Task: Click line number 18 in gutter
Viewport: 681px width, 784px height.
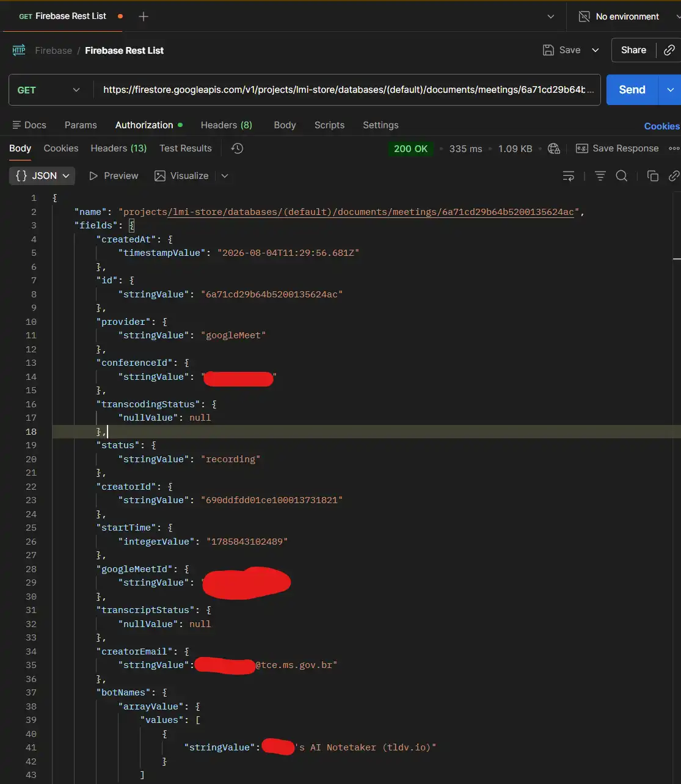Action: (31, 432)
